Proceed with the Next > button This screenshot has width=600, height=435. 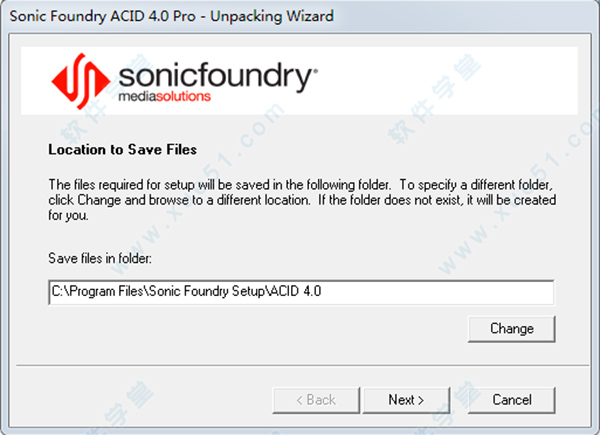[406, 399]
